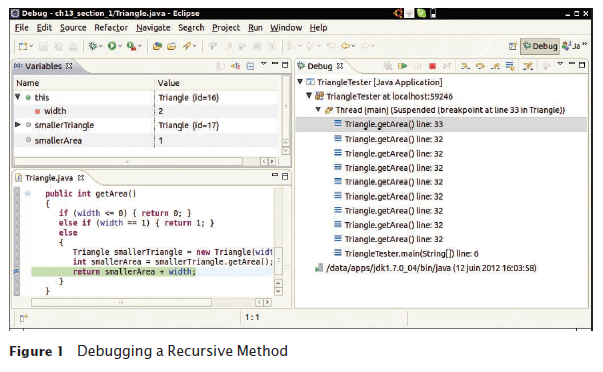The width and height of the screenshot is (603, 372).
Task: Click the Step Return icon
Action: tap(495, 66)
